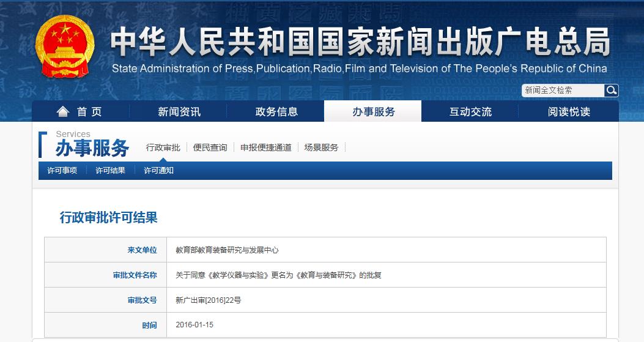The height and width of the screenshot is (342, 644).
Task: Select the 行政审批 submenu link
Action: pyautogui.click(x=163, y=147)
